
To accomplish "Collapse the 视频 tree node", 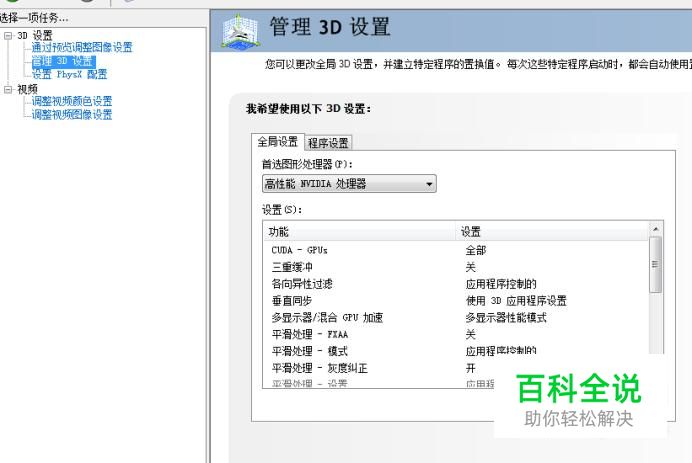I will coord(8,90).
